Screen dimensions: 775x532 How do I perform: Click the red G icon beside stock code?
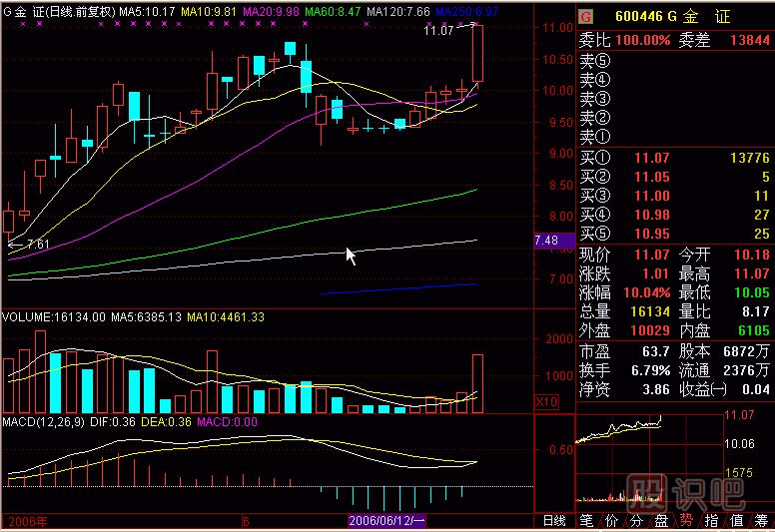click(585, 17)
